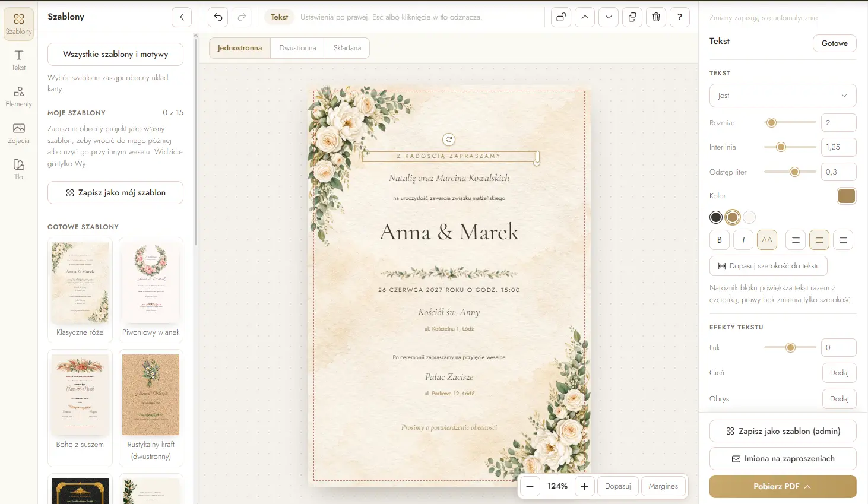Add a Cień shadow with Dodaj
Viewport: 868px width, 504px height.
[839, 373]
